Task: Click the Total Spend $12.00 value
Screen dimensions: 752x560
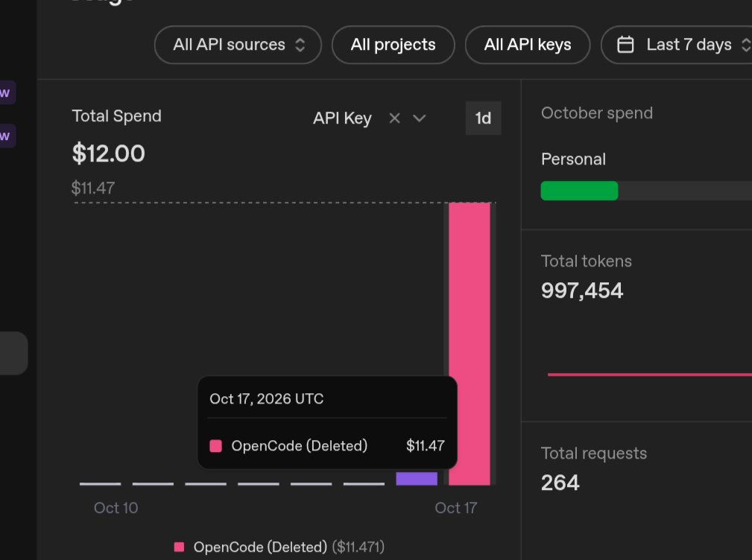Action: [x=108, y=153]
